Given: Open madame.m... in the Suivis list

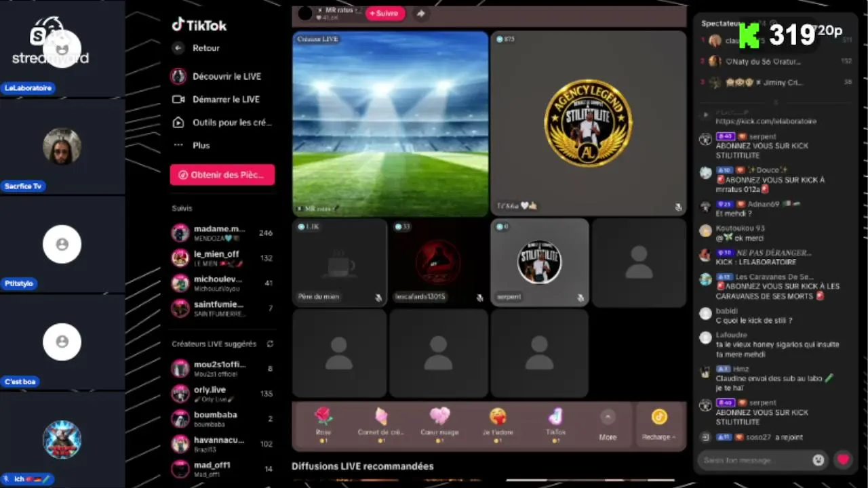Looking at the screenshot, I should click(x=222, y=233).
